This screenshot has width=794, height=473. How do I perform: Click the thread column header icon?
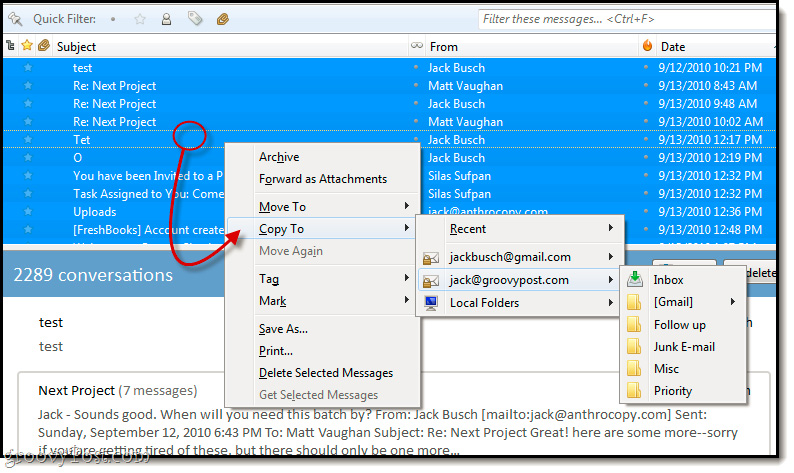[x=10, y=46]
